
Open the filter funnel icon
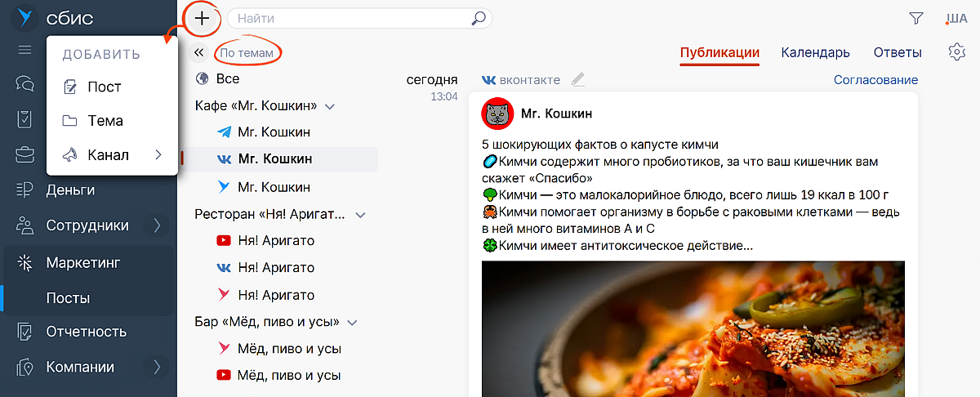coord(916,18)
